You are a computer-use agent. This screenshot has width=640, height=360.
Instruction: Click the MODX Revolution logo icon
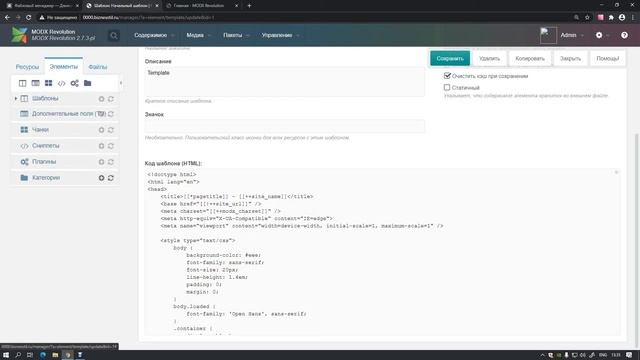tap(19, 35)
